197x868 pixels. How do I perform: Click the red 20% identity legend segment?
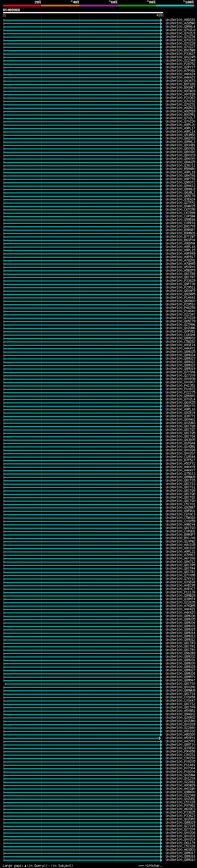[22, 6]
